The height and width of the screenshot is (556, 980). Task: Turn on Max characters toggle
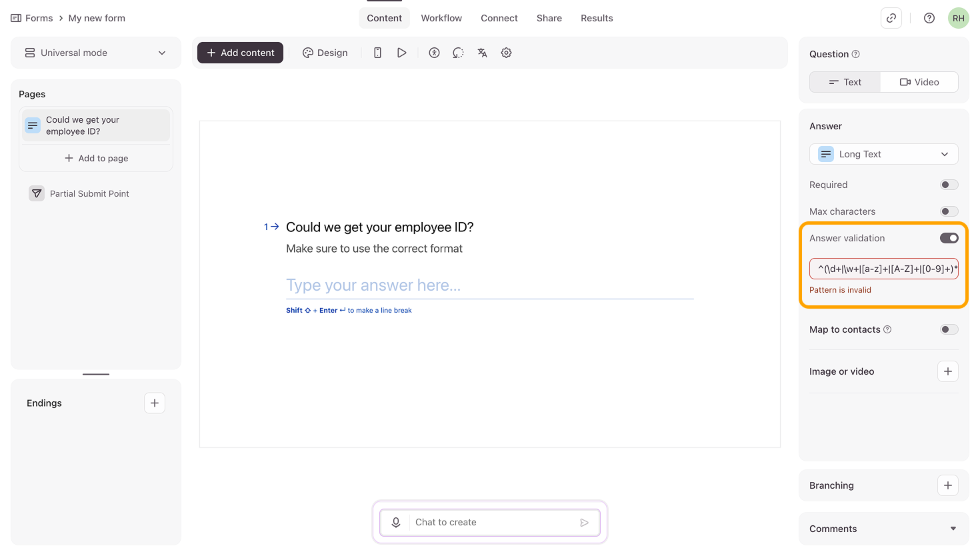pos(949,211)
